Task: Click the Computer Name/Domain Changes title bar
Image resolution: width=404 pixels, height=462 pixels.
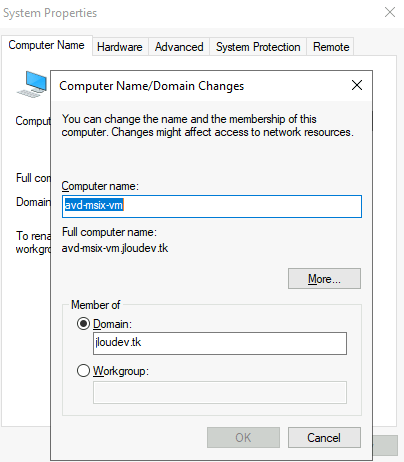Action: click(200, 86)
